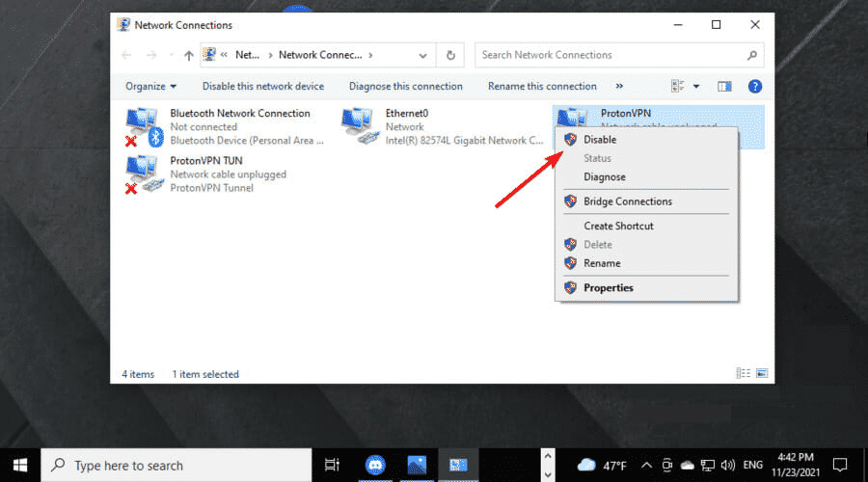Open Help with the question mark icon
Image resolution: width=868 pixels, height=482 pixels.
754,87
